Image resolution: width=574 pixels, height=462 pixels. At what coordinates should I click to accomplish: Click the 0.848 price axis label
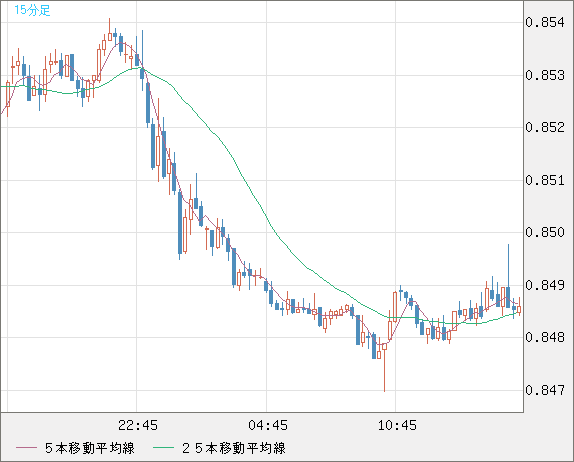click(545, 337)
